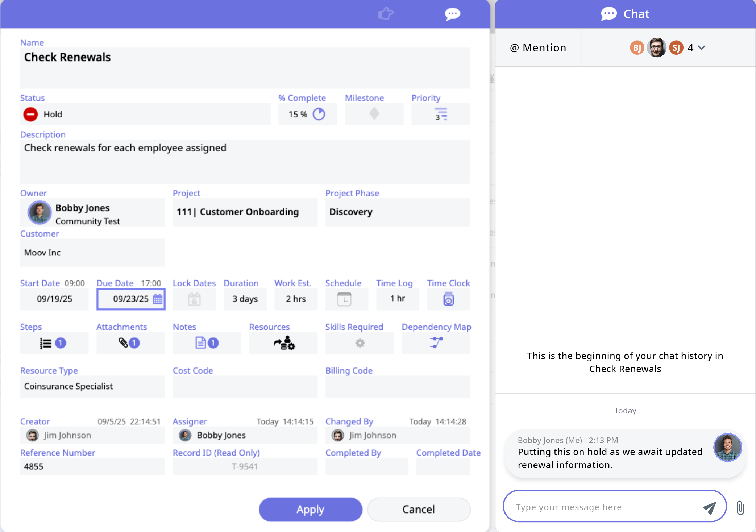The image size is (756, 532).
Task: Click the chat bubble icon in task header
Action: coord(452,14)
